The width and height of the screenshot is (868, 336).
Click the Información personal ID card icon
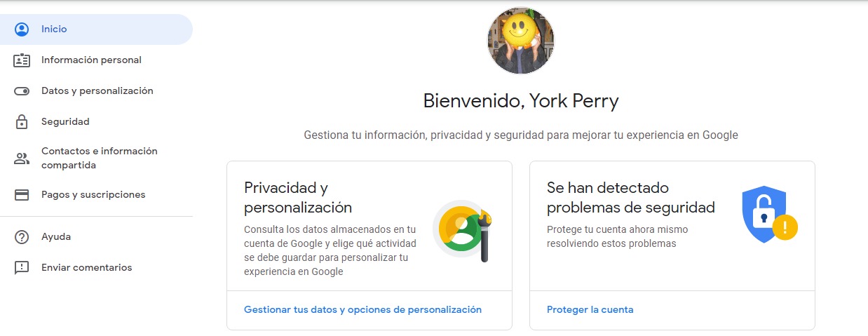[x=22, y=60]
